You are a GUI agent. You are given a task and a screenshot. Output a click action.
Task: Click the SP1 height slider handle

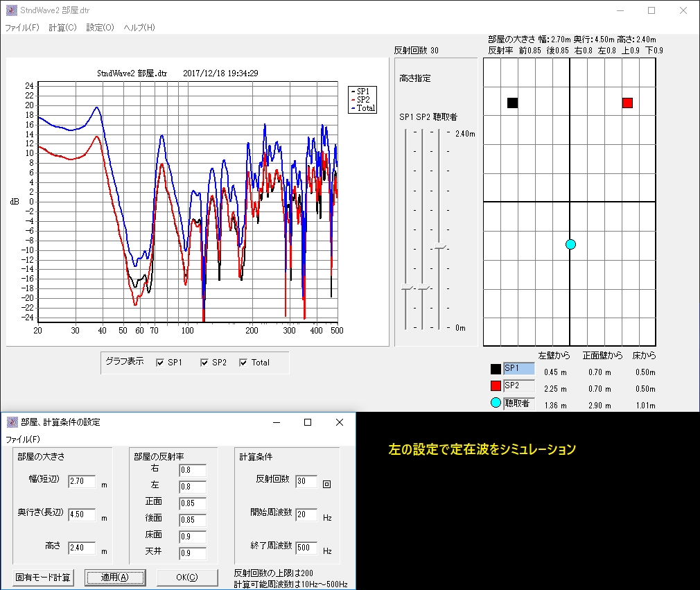(407, 287)
